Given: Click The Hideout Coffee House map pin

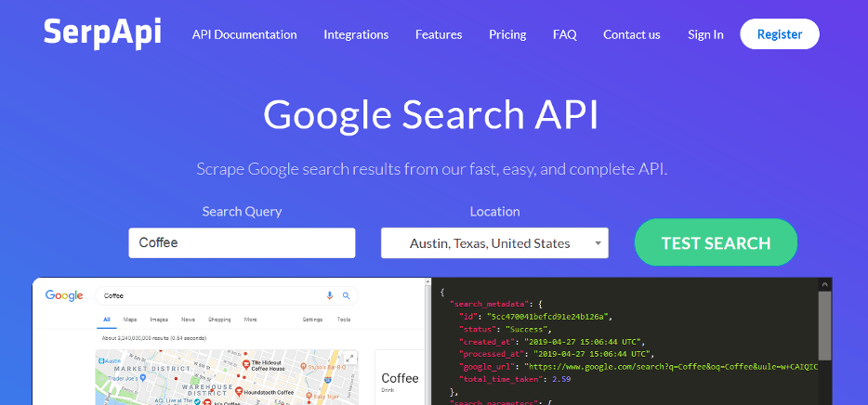Looking at the screenshot, I should tap(246, 363).
